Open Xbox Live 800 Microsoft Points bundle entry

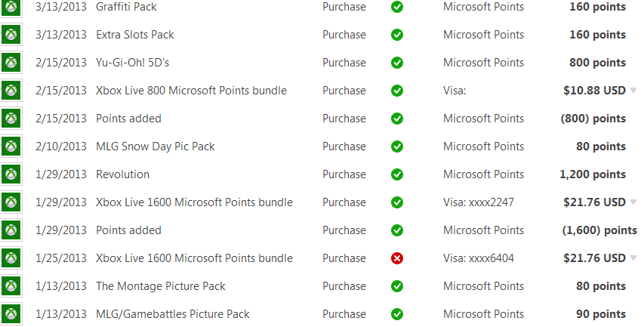[x=191, y=91]
